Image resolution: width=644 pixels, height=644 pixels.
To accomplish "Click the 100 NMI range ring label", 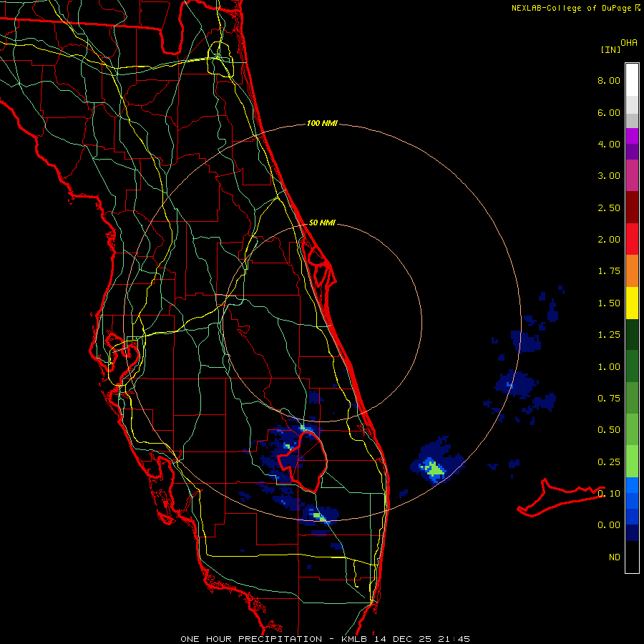I will (322, 123).
